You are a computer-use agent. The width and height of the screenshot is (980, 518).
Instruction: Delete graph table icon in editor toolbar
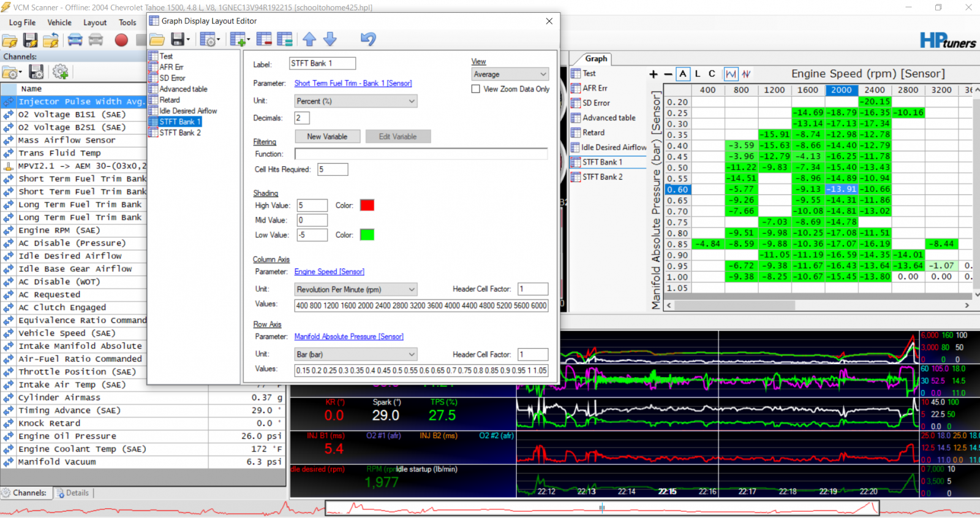264,40
